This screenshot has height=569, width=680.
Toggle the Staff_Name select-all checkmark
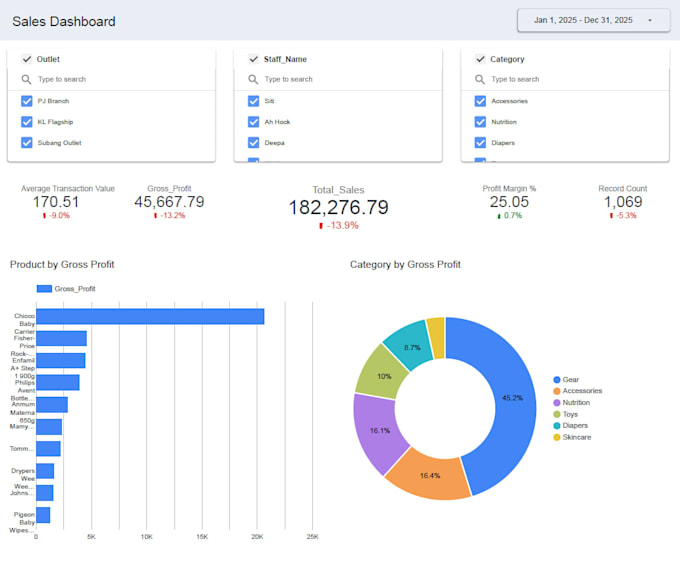[253, 59]
